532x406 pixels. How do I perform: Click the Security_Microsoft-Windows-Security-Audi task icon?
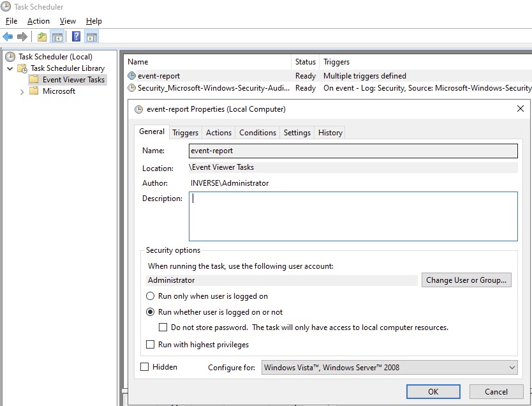133,89
